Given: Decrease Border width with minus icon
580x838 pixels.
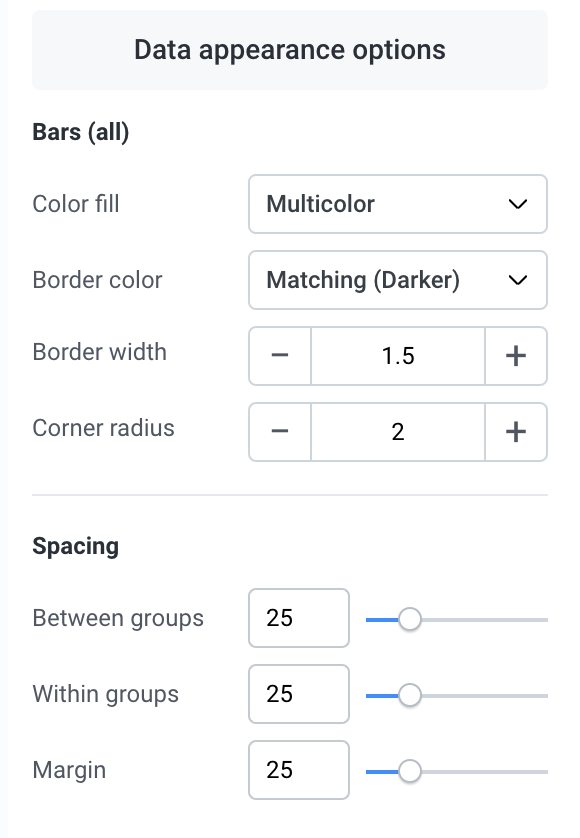Looking at the screenshot, I should point(280,356).
